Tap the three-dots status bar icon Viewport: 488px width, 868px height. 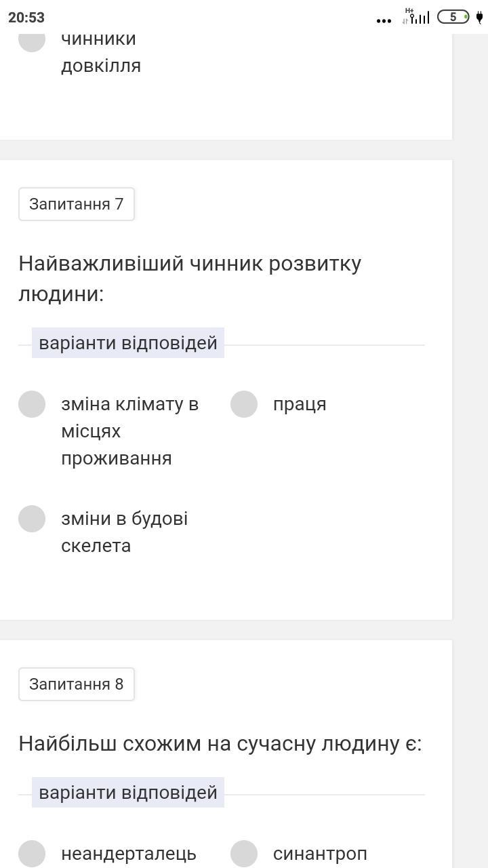[384, 20]
